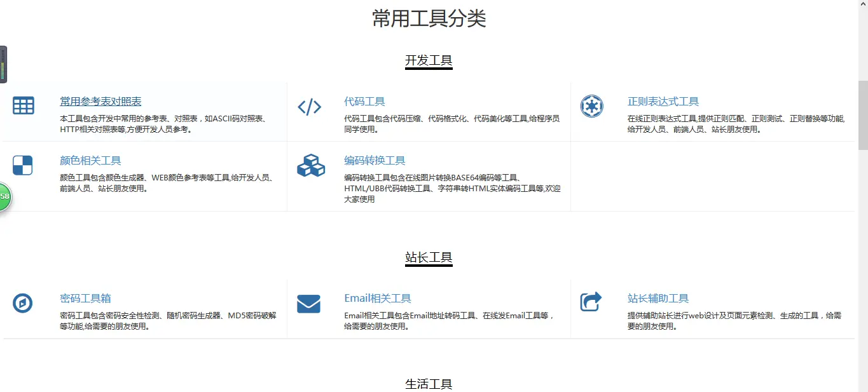Click the </> code icon for 代码工具

[x=310, y=106]
